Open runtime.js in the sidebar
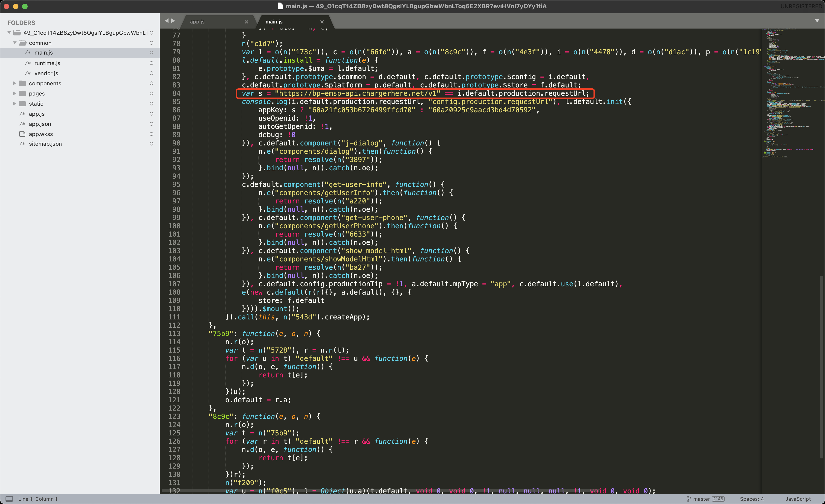Viewport: 825px width, 504px height. pos(47,63)
